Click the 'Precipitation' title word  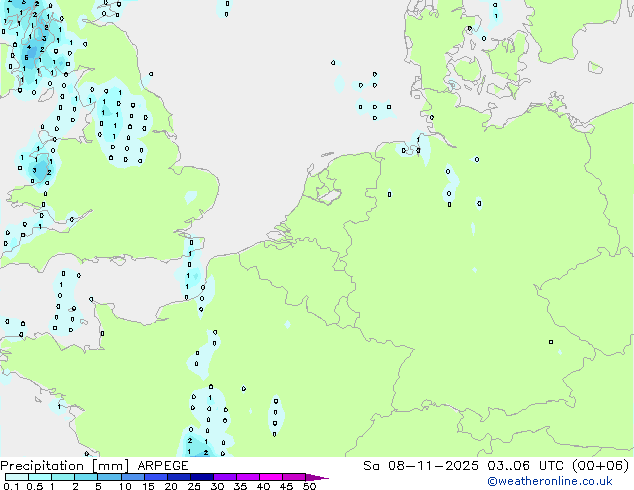click(42, 466)
